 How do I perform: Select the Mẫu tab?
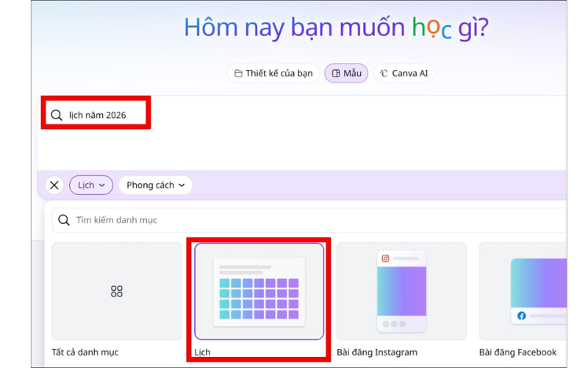[346, 73]
